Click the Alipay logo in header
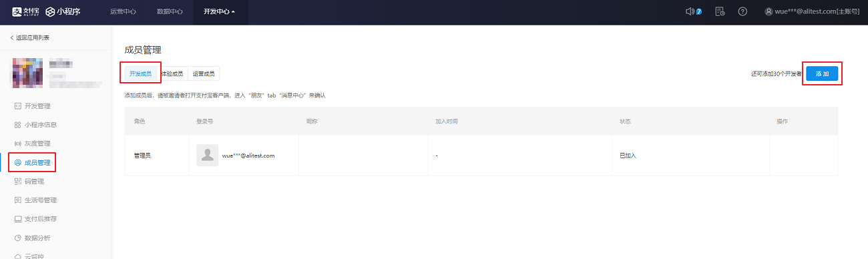Image resolution: width=868 pixels, height=259 pixels. click(25, 12)
